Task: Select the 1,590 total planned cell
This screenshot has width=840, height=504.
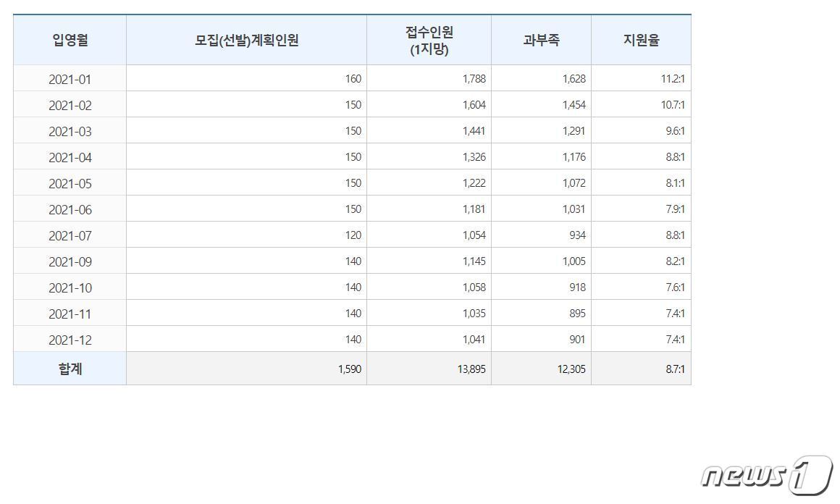Action: (x=349, y=369)
